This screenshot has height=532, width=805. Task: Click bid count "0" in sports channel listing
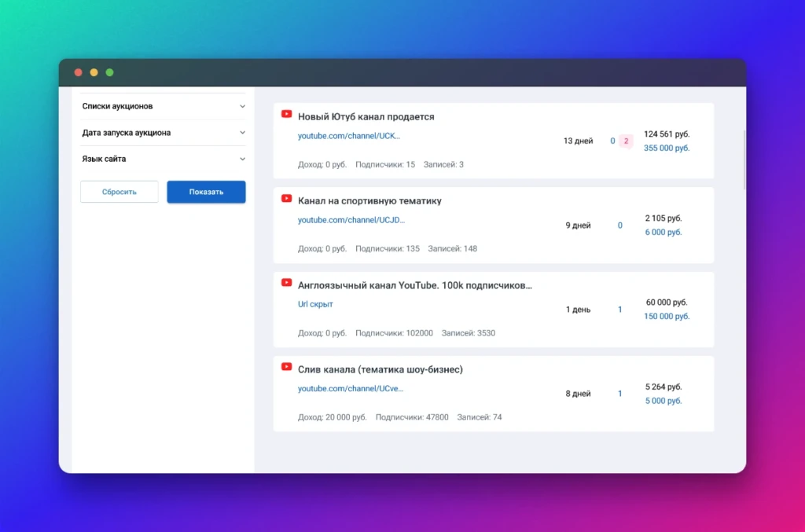coord(619,226)
